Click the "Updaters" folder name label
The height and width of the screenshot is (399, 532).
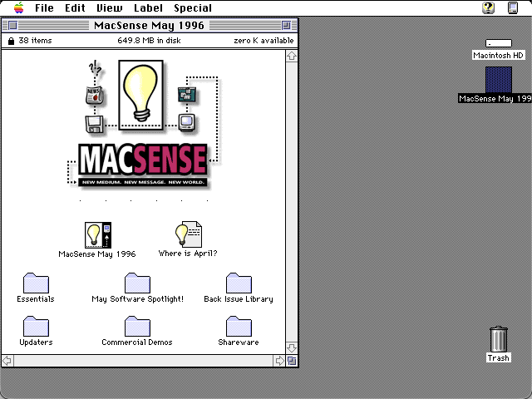[x=36, y=342]
